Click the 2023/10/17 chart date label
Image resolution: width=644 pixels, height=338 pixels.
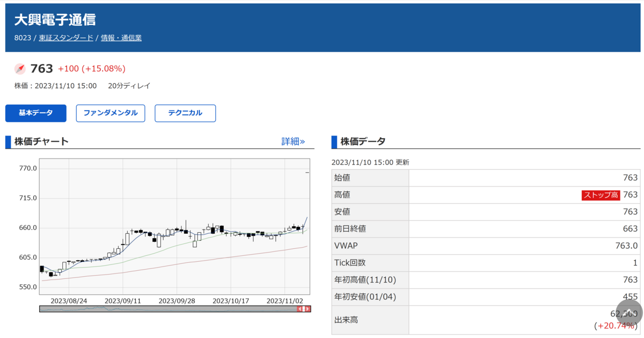tap(231, 301)
